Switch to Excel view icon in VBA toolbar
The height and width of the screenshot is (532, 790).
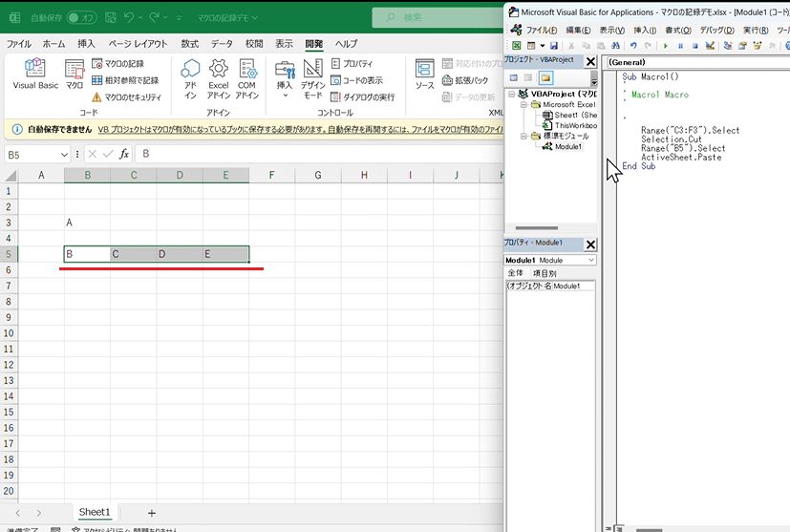pos(517,45)
